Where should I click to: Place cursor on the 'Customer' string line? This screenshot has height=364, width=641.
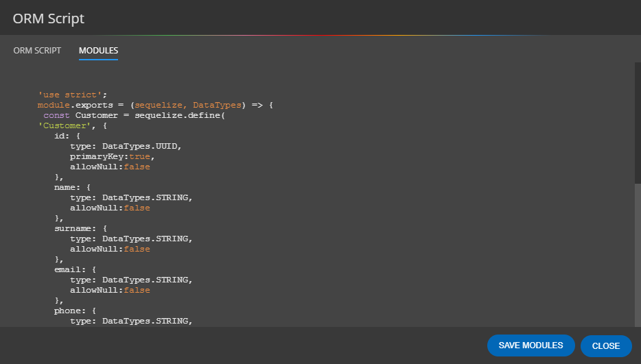point(73,125)
